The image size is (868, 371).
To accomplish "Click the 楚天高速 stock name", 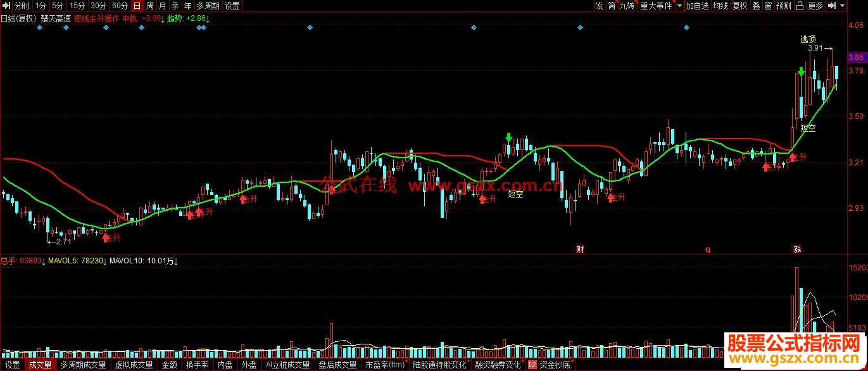I will click(56, 18).
